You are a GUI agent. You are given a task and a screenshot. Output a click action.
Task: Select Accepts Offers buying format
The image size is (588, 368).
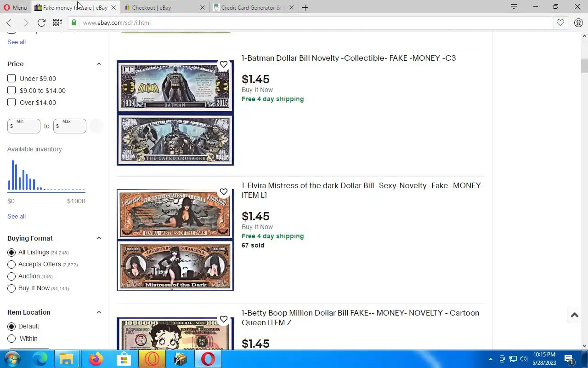pos(11,264)
